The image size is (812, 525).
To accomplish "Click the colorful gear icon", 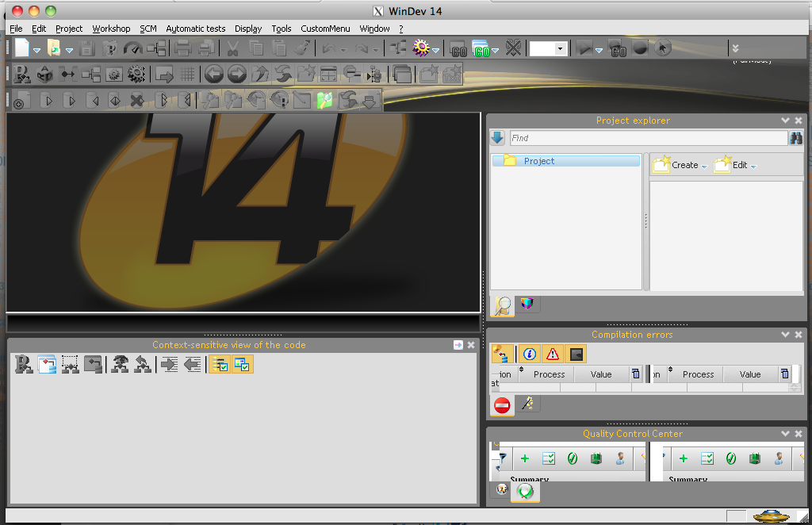I will [x=421, y=48].
